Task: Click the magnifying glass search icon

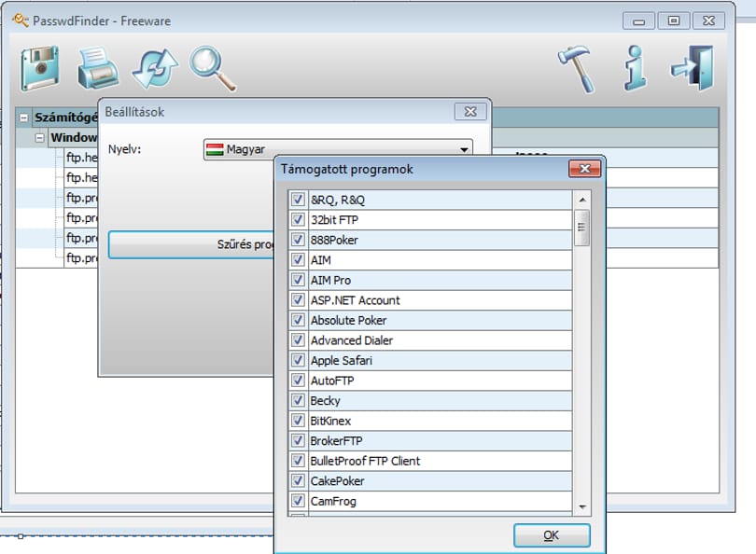Action: [x=213, y=68]
